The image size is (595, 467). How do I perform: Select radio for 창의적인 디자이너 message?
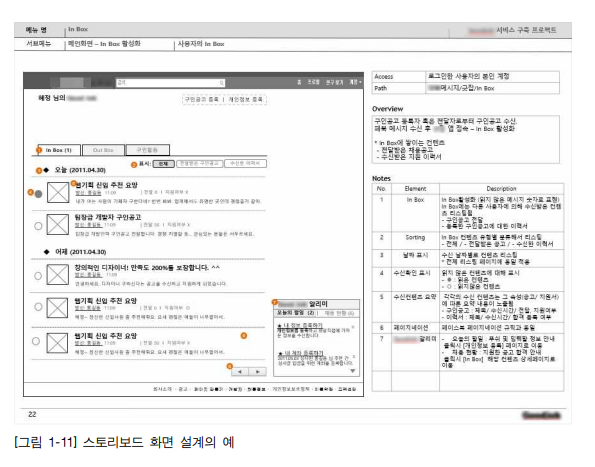click(38, 276)
